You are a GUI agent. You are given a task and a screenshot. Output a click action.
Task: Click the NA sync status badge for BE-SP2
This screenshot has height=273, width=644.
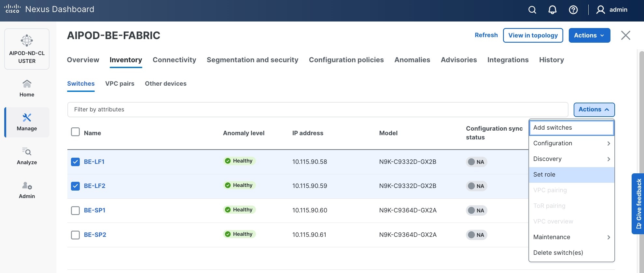(x=476, y=235)
